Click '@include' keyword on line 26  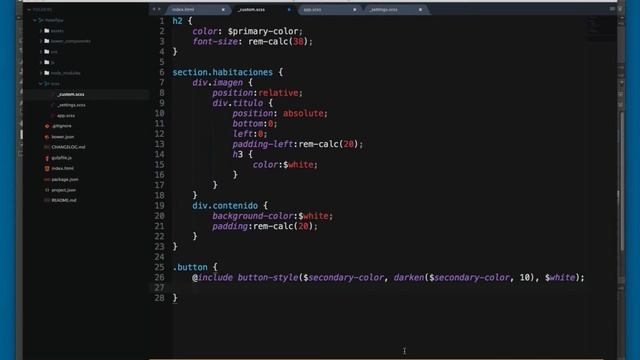point(212,278)
